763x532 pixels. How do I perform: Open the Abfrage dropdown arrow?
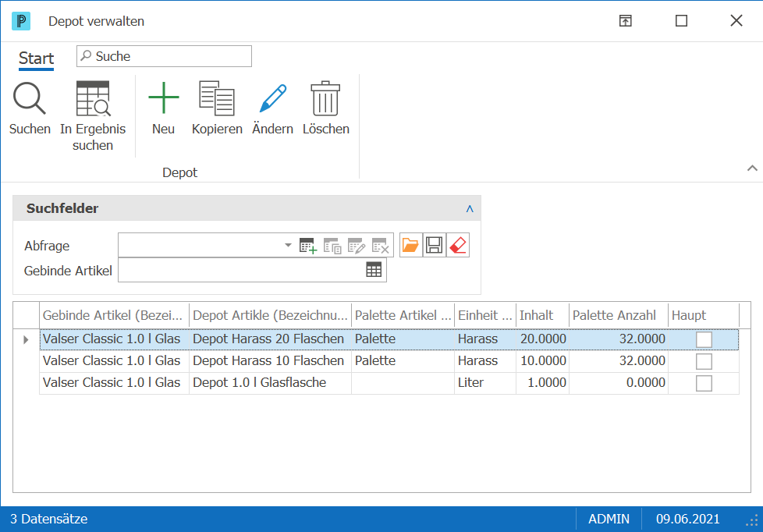coord(288,245)
